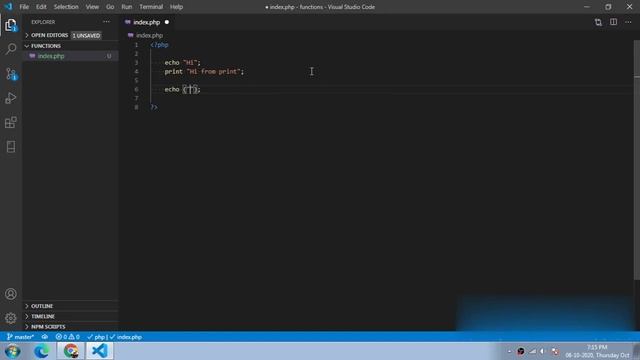
Task: Click code line 4 print statement
Action: click(204, 71)
